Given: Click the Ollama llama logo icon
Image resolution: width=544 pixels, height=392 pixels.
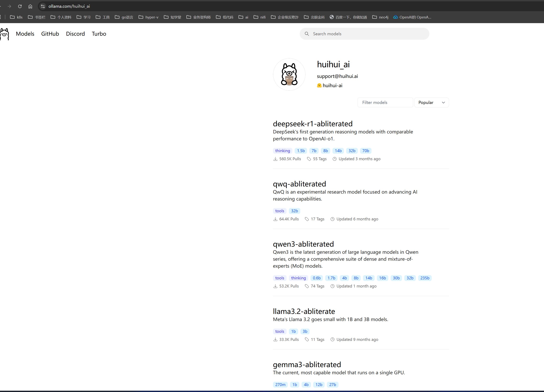Looking at the screenshot, I should click(5, 34).
